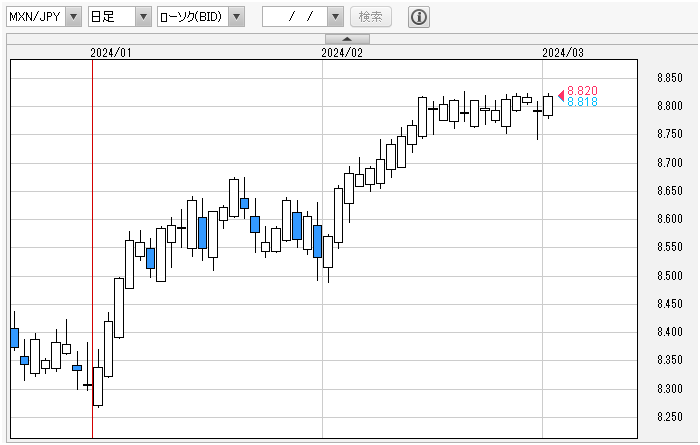Click the 8.850 price axis label
Screen dimensions: 700x445
coord(670,78)
